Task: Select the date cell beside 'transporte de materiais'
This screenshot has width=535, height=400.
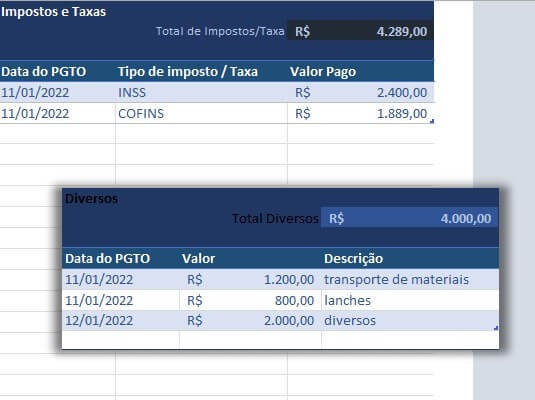Action: click(x=121, y=280)
